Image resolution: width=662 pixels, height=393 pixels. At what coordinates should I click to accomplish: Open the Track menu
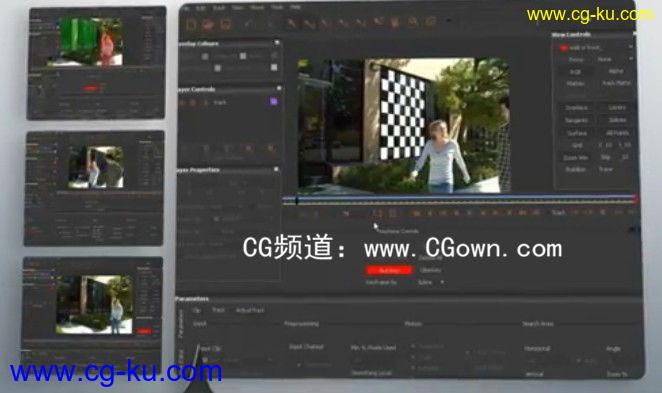point(219,8)
